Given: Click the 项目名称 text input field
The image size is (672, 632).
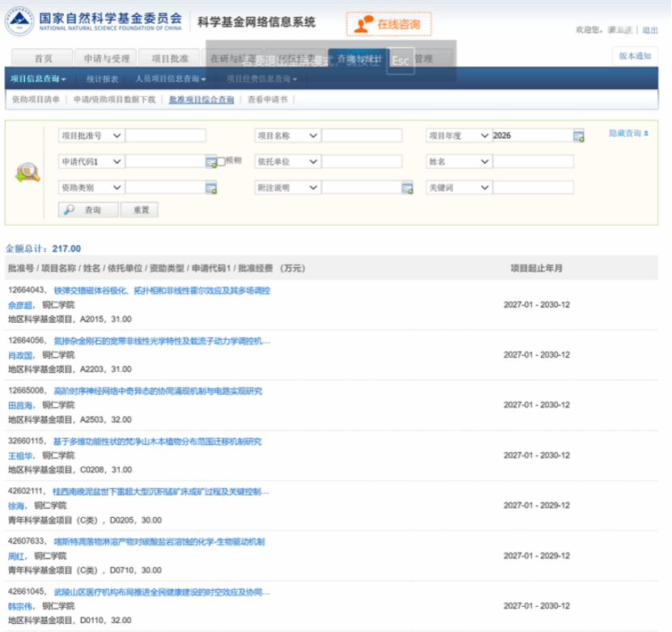Looking at the screenshot, I should [362, 136].
